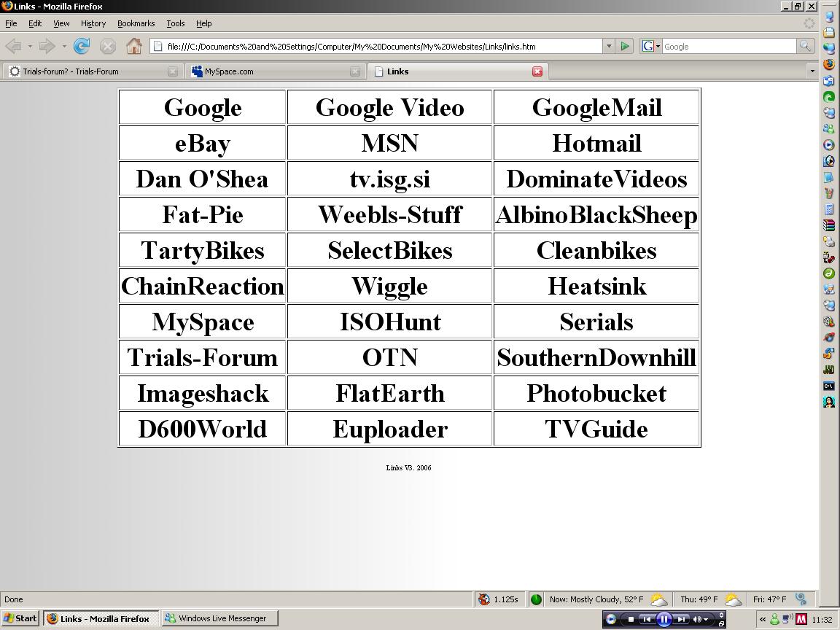The height and width of the screenshot is (630, 840).
Task: Follow the TartyBikes link
Action: click(203, 251)
